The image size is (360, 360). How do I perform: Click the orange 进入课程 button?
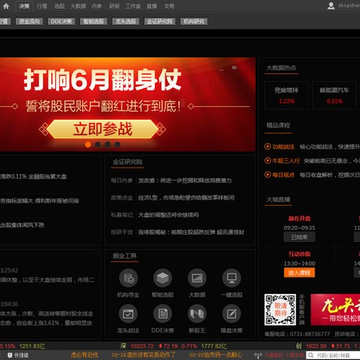[299, 273]
